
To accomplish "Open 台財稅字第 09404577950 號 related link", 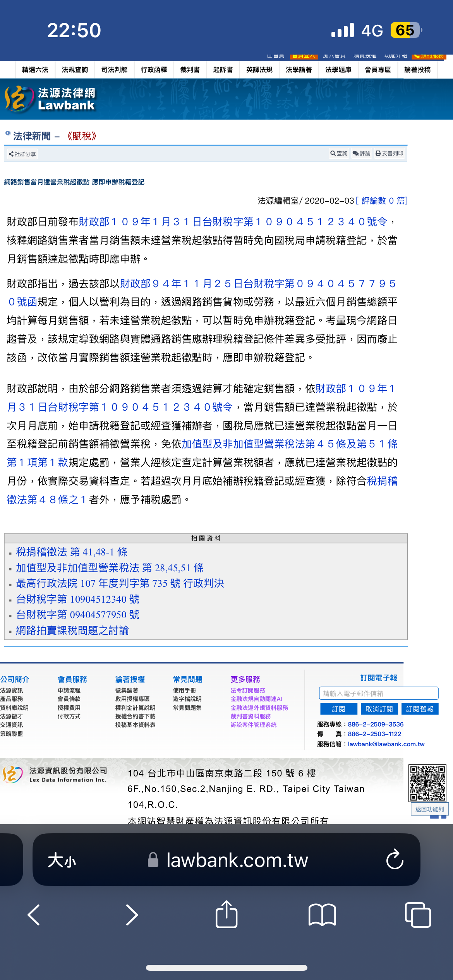I will 77,615.
